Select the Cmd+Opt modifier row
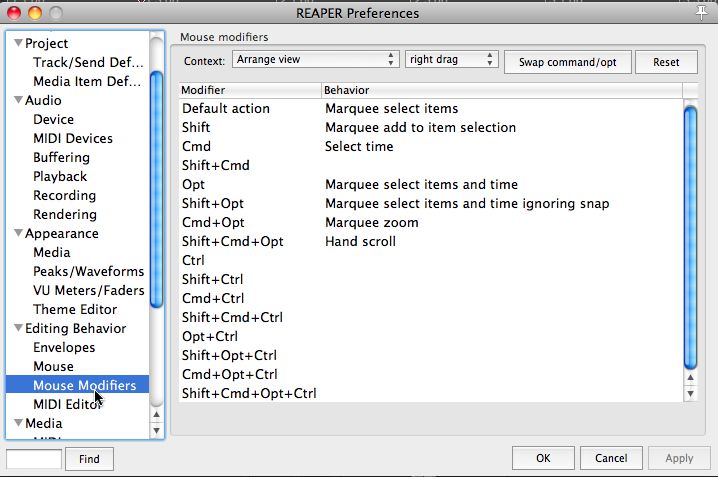The height and width of the screenshot is (477, 718). (431, 222)
